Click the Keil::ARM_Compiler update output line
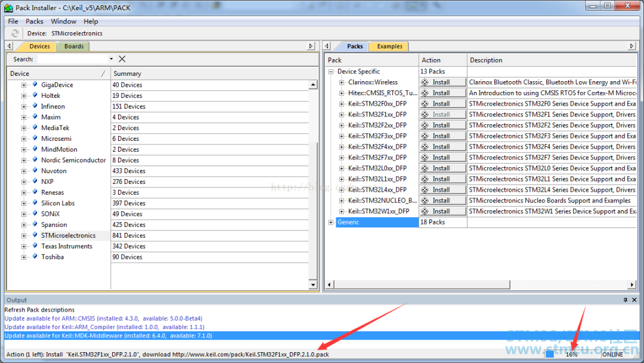The image size is (644, 363). click(104, 327)
